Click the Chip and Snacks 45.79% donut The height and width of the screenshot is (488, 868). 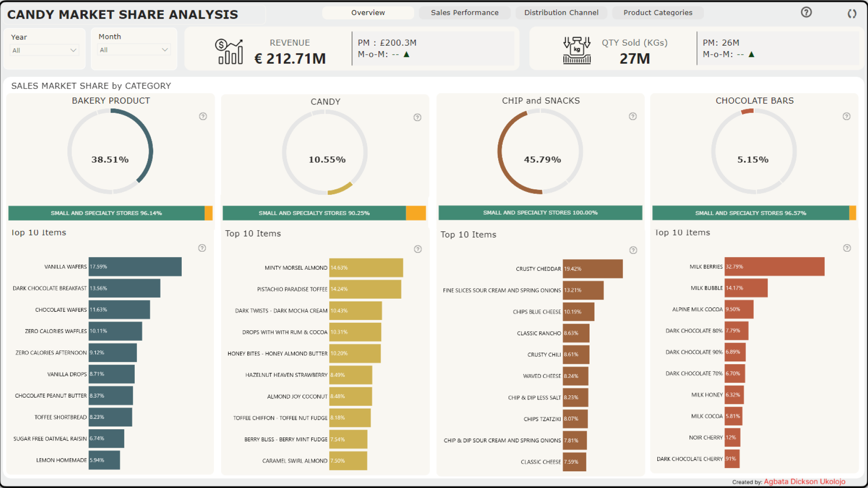(540, 152)
